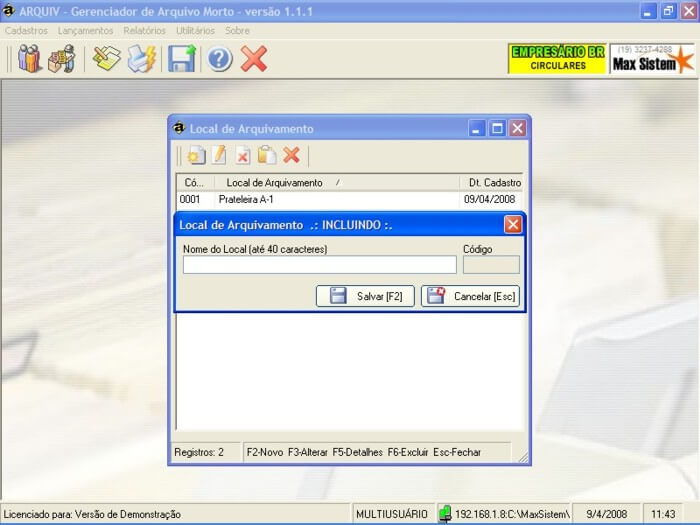The height and width of the screenshot is (525, 700).
Task: Close the Local de Arquivamento window
Action: tap(517, 129)
